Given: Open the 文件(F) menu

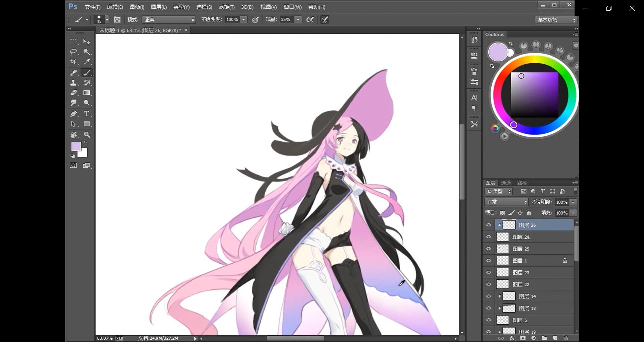Looking at the screenshot, I should [93, 7].
